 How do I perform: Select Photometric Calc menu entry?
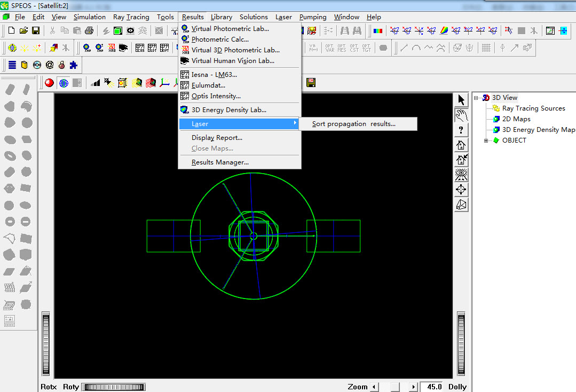(240, 40)
